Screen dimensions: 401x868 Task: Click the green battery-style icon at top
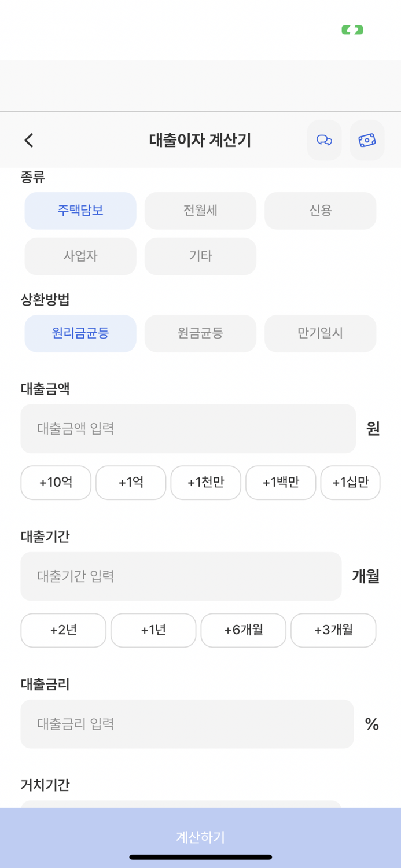click(352, 29)
